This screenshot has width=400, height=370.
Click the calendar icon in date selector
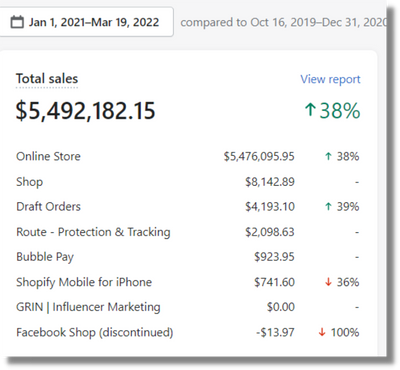click(x=17, y=22)
